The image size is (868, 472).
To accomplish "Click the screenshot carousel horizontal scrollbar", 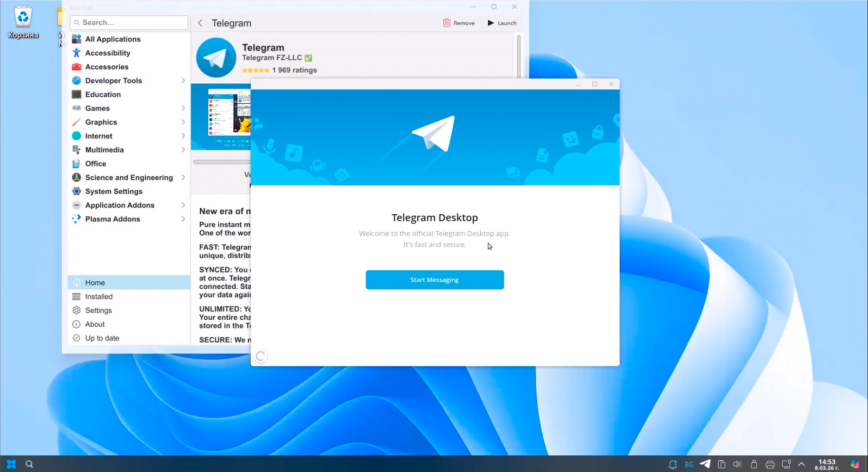I will pos(222,162).
